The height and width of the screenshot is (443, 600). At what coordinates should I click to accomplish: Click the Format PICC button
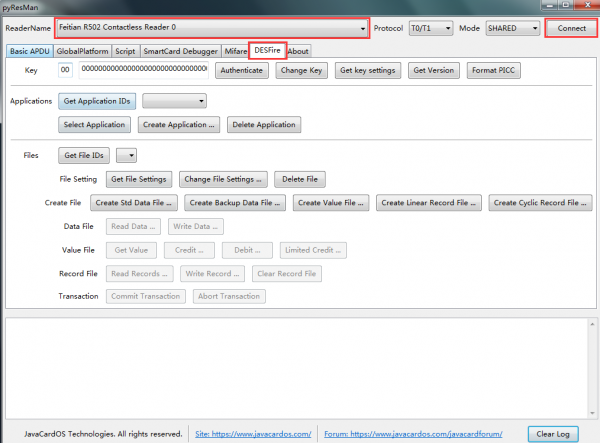coord(493,70)
